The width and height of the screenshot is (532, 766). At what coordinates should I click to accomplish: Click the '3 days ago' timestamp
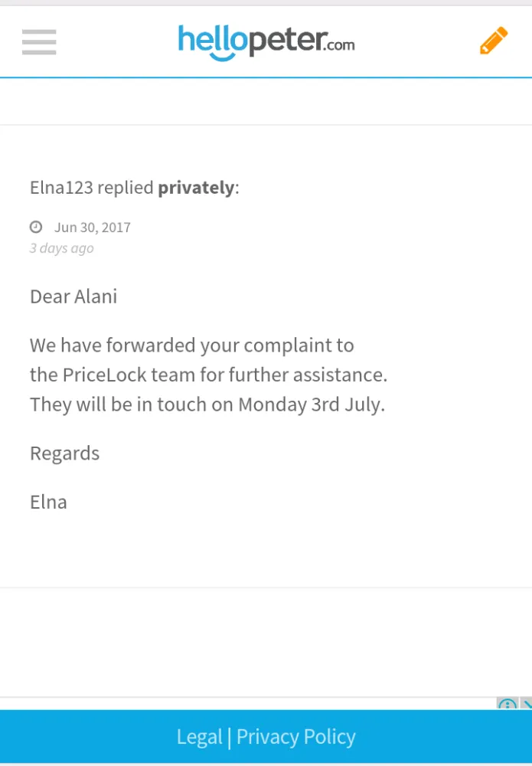point(62,248)
